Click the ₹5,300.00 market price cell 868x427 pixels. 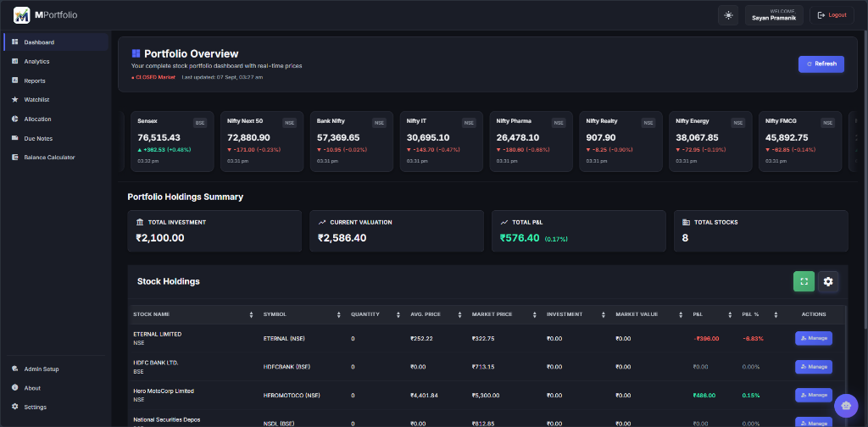pyautogui.click(x=486, y=396)
